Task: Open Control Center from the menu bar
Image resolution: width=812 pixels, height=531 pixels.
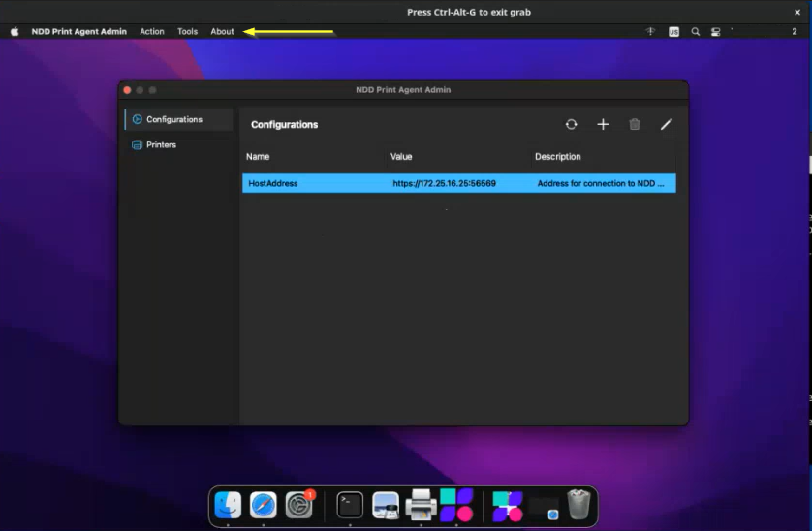Action: point(716,32)
